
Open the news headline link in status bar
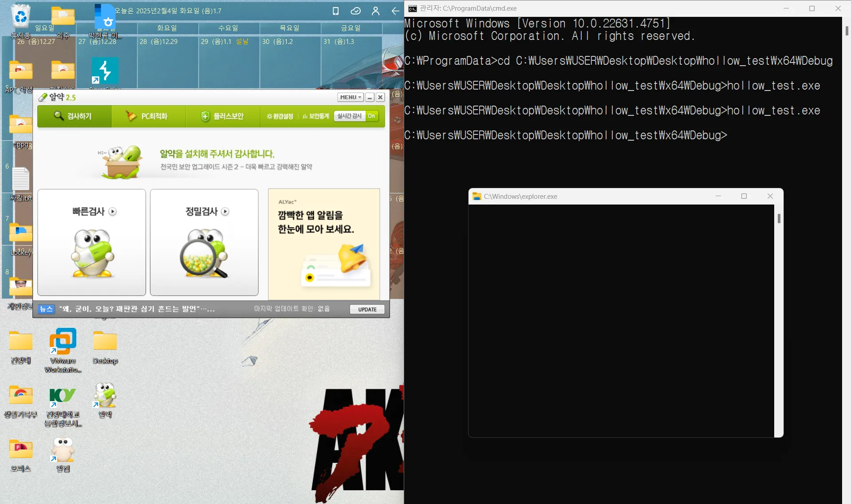(x=137, y=309)
